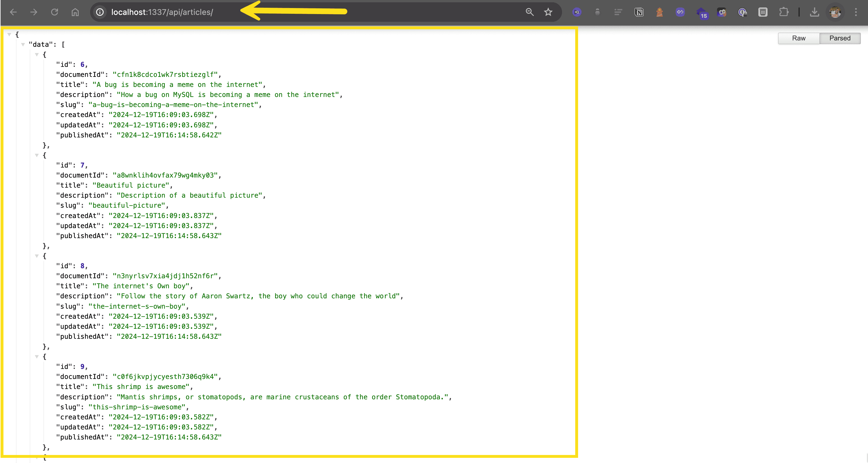Image resolution: width=868 pixels, height=463 pixels.
Task: Bookmark this page with the star icon
Action: click(x=548, y=12)
